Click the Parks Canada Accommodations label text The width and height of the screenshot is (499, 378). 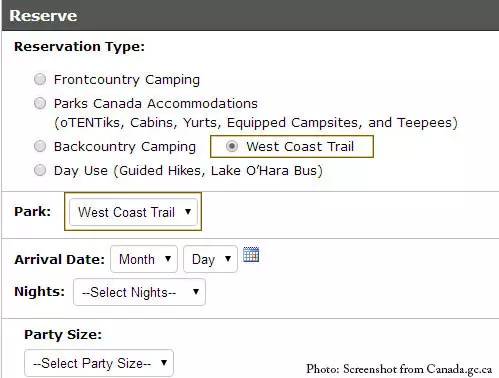point(156,104)
